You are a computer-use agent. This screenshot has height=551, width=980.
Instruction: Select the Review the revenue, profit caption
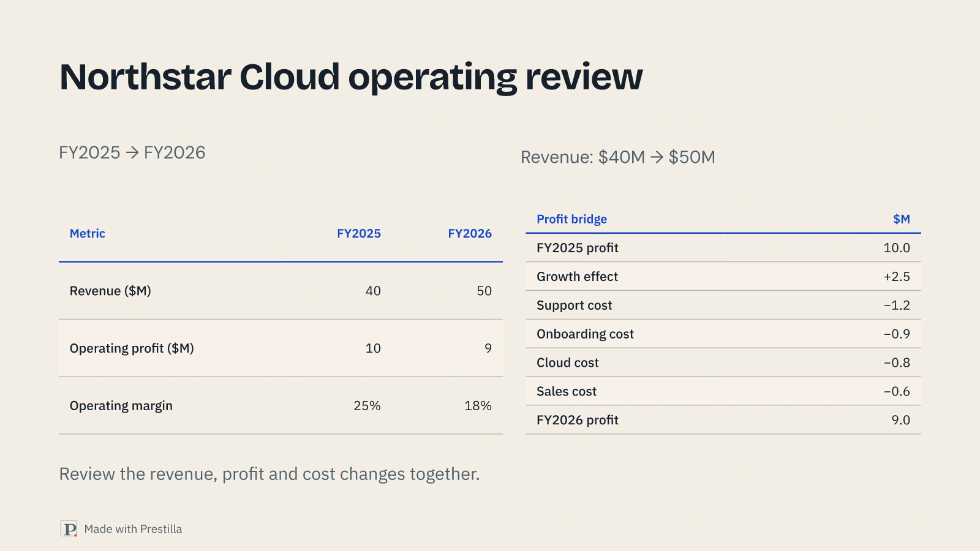click(x=269, y=474)
